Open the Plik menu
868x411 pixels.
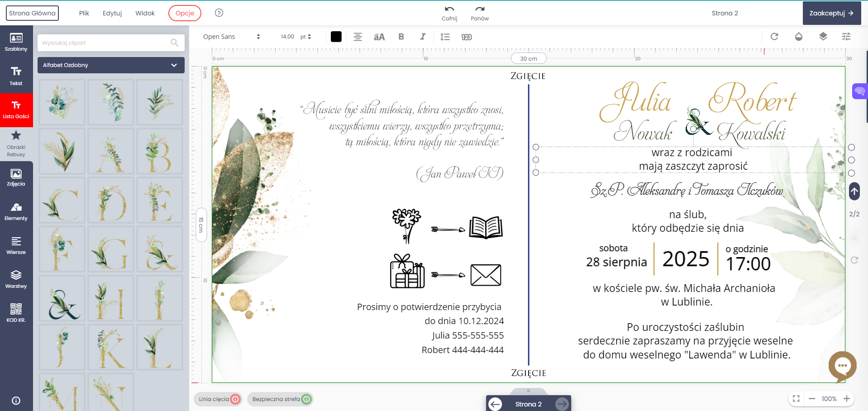84,13
